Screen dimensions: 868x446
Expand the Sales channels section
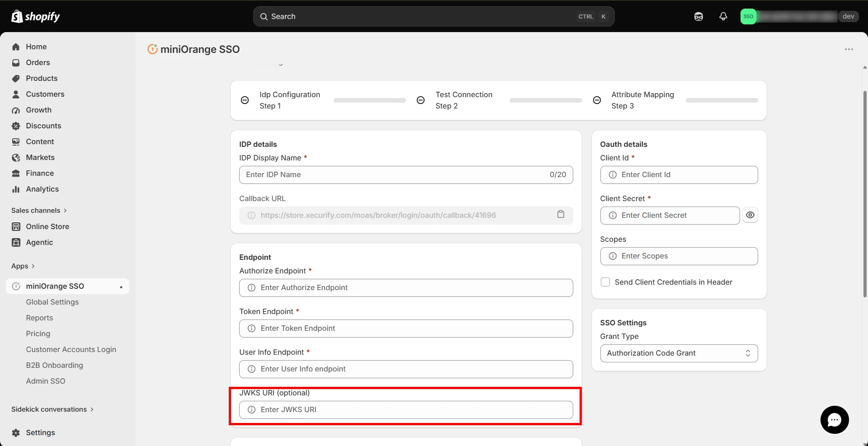[39, 211]
